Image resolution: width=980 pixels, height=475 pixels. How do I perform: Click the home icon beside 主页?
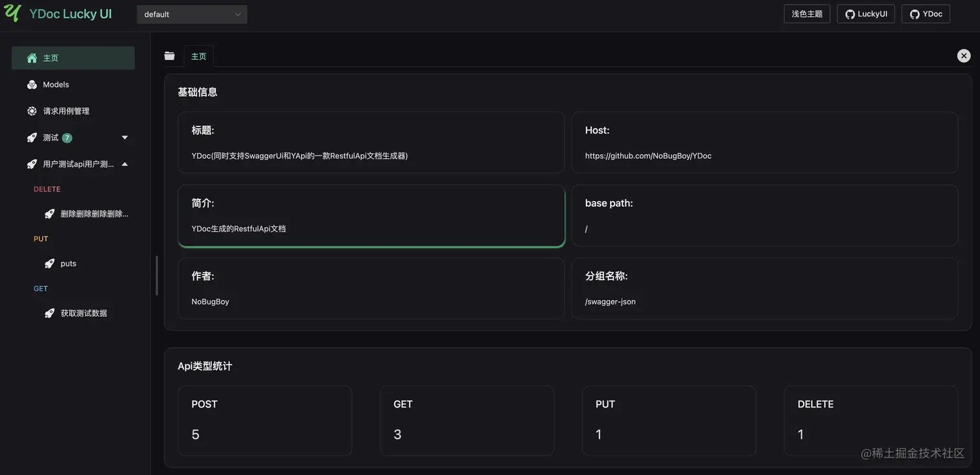click(32, 58)
